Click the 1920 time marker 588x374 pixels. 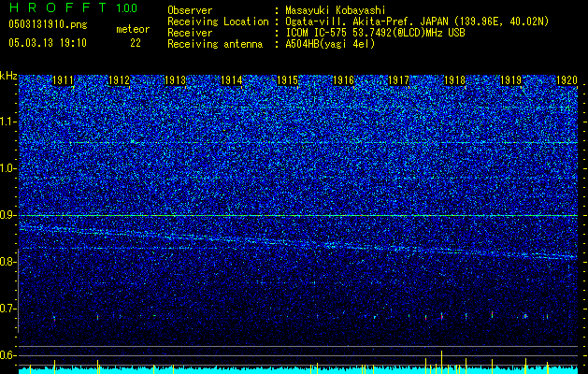pos(566,80)
